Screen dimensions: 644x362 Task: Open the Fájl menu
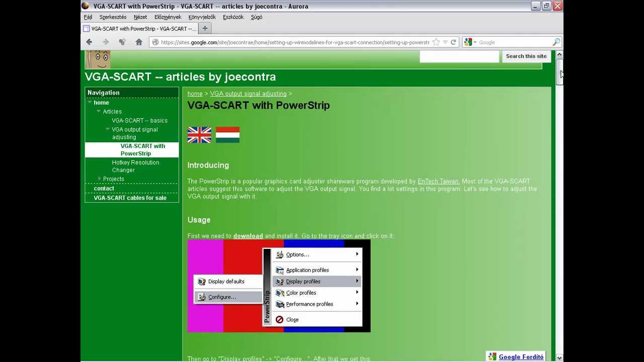pyautogui.click(x=88, y=17)
